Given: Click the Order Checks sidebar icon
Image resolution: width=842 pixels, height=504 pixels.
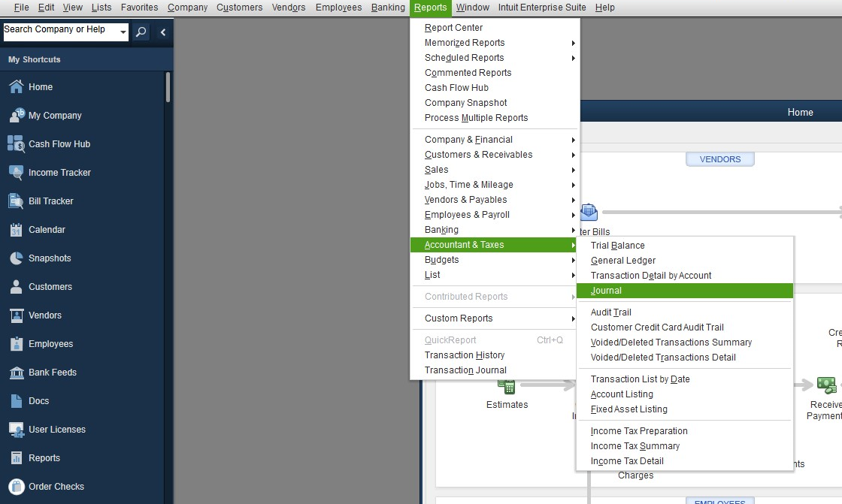Looking at the screenshot, I should (17, 486).
